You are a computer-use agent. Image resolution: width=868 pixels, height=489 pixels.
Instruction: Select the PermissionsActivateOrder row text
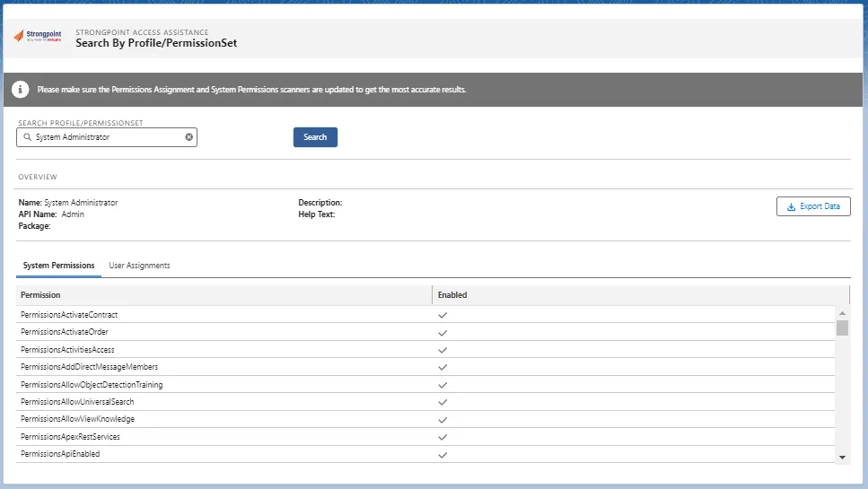coord(65,332)
